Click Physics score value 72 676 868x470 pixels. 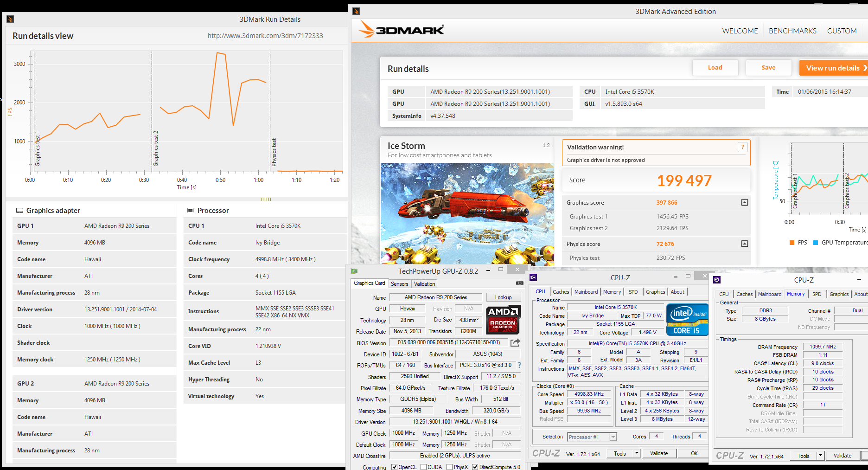pyautogui.click(x=665, y=244)
